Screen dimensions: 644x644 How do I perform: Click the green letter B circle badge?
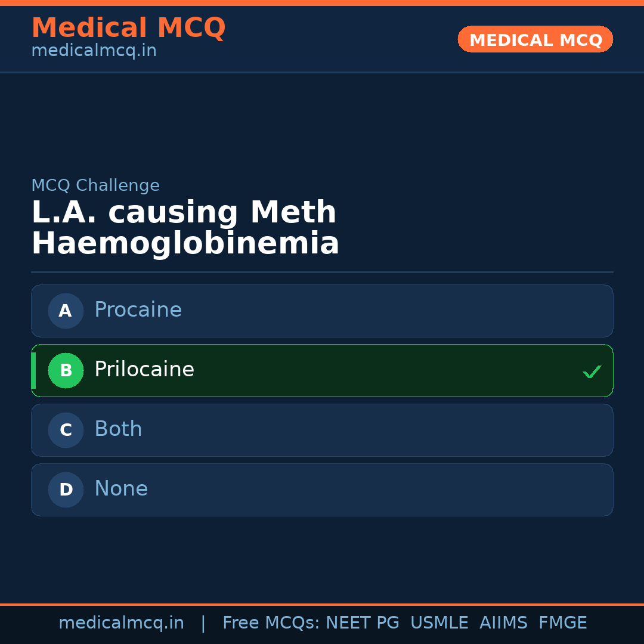pos(66,370)
